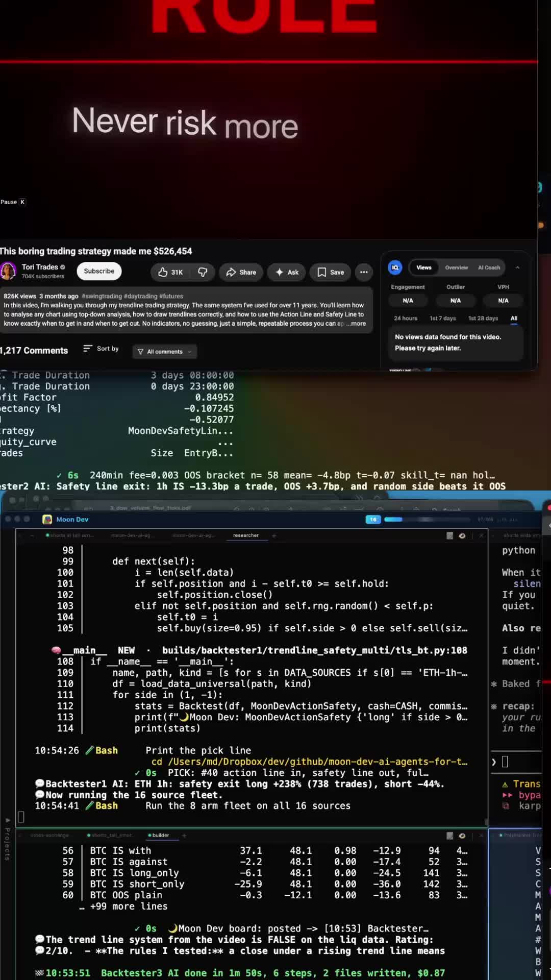This screenshot has height=980, width=551.
Task: Click the layout icon in researcher pane
Action: coord(449,535)
